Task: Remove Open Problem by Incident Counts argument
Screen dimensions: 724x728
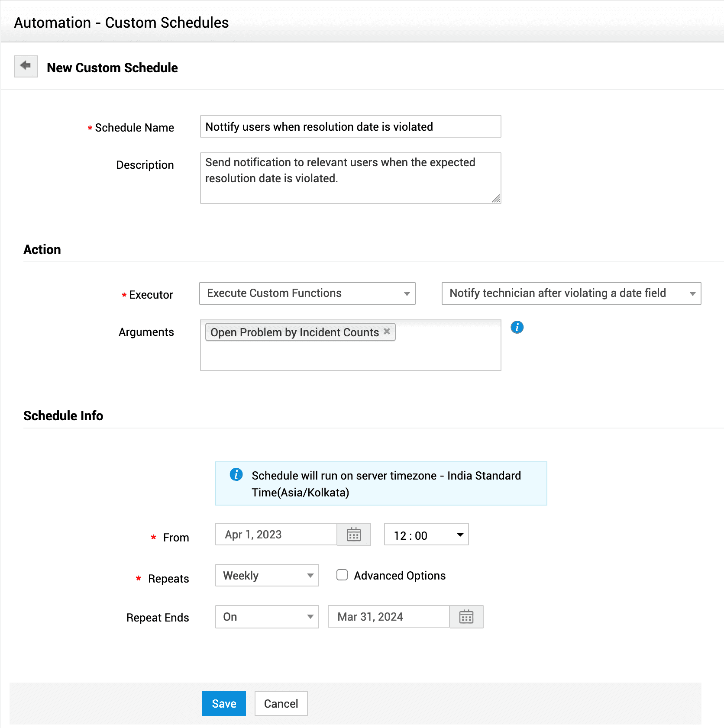Action: (x=387, y=332)
